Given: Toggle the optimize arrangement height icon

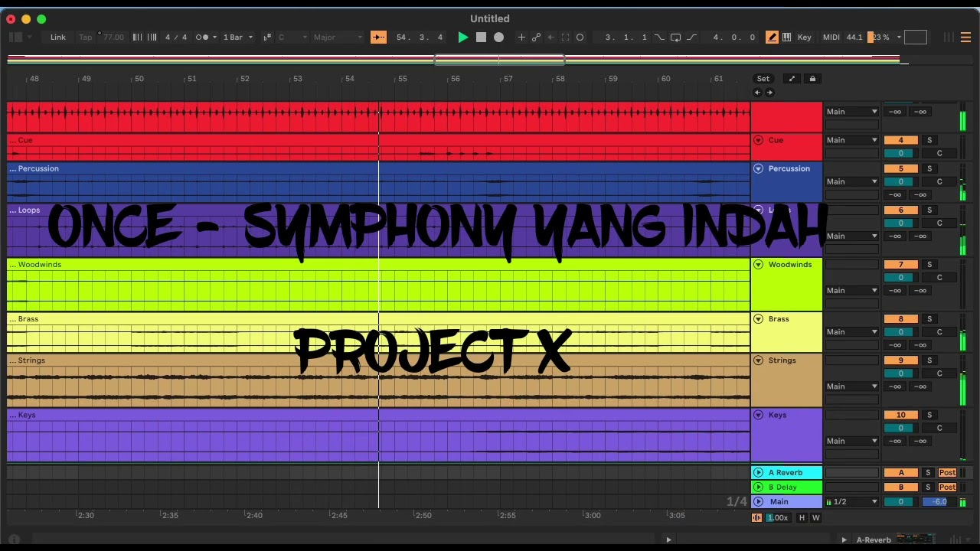Looking at the screenshot, I should [x=792, y=79].
